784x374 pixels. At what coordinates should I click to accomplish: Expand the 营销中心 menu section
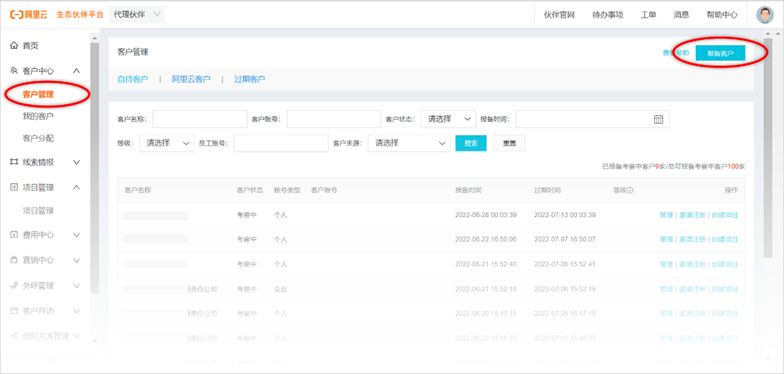[76, 260]
